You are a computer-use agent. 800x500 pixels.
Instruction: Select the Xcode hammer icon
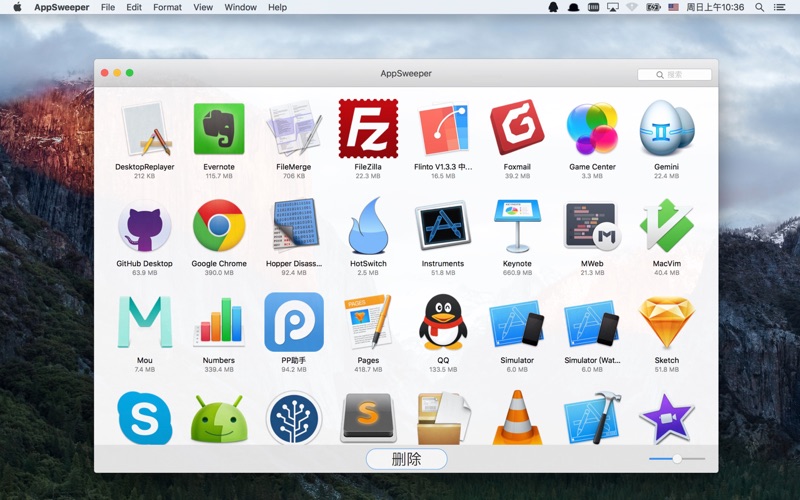592,418
